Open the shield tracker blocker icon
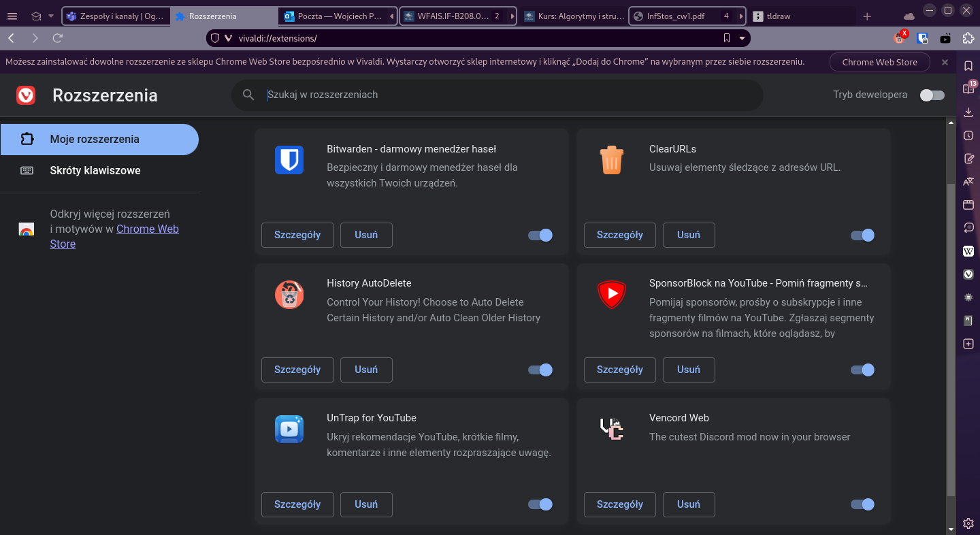Screen dimensions: 980x535 click(x=215, y=38)
